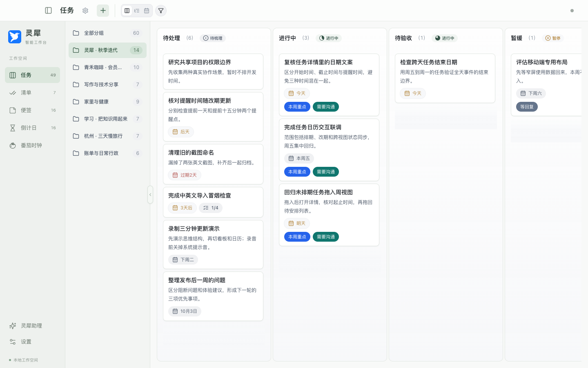Click 后天 date chip on 核对提醒时间 card
The width and height of the screenshot is (588, 368).
(181, 132)
